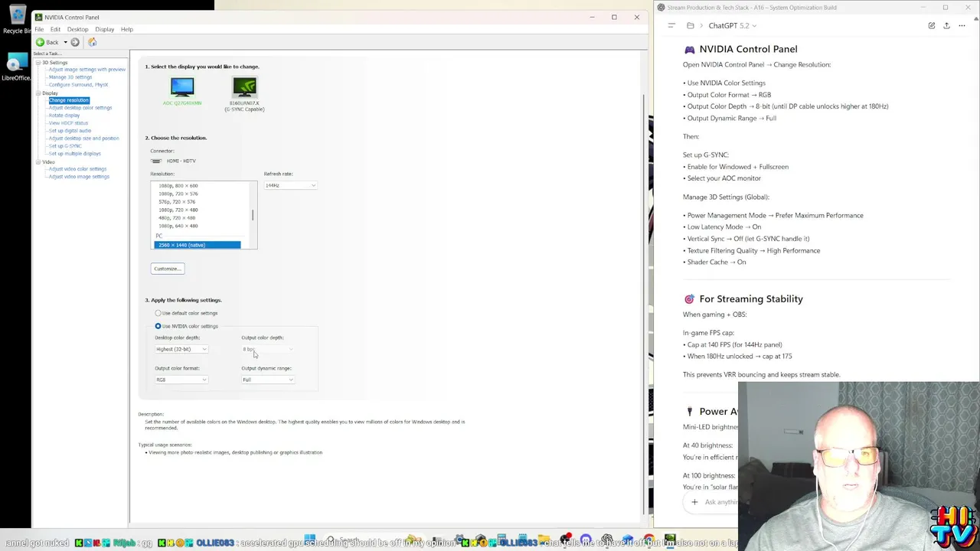Open the Help menu
Screen dimensions: 980x551
[127, 29]
